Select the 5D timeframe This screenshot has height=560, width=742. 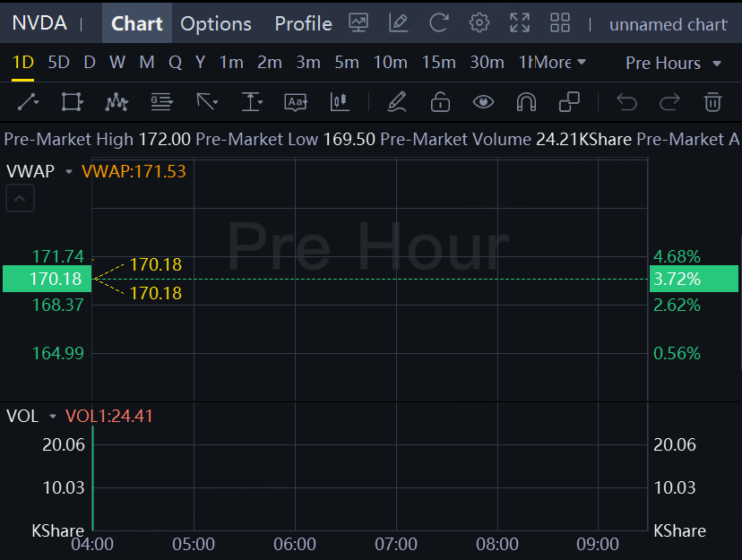coord(58,63)
